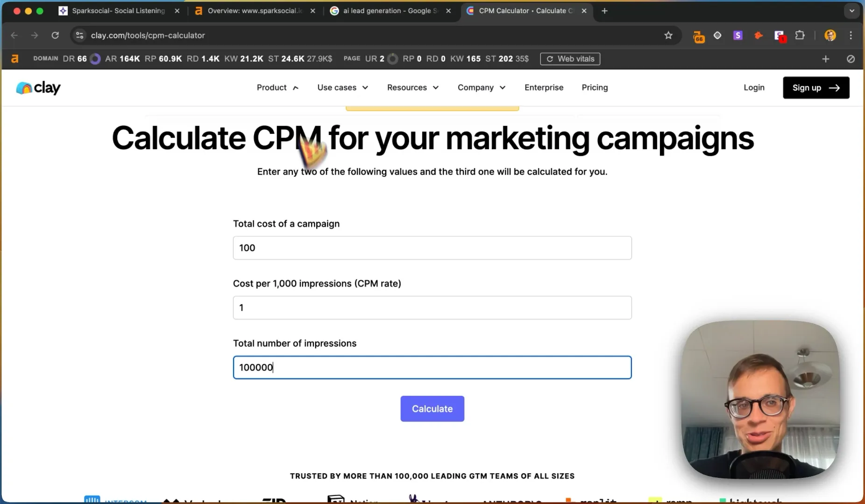Open the Ahrefs extension icon with 66 badge

click(x=699, y=36)
